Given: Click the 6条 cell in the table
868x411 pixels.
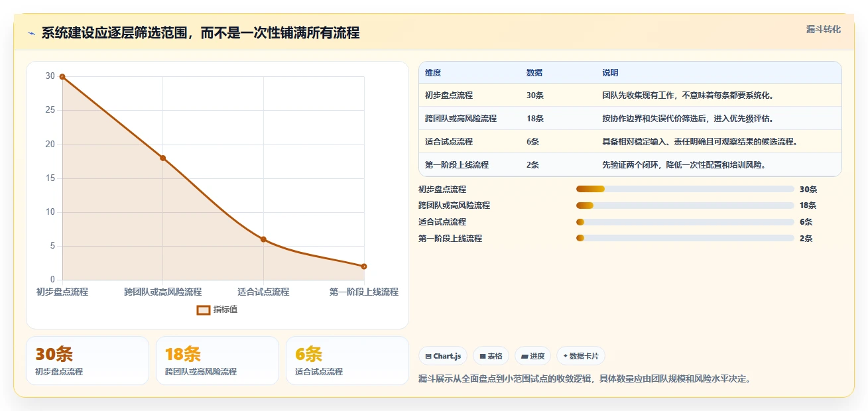Looking at the screenshot, I should (x=532, y=142).
